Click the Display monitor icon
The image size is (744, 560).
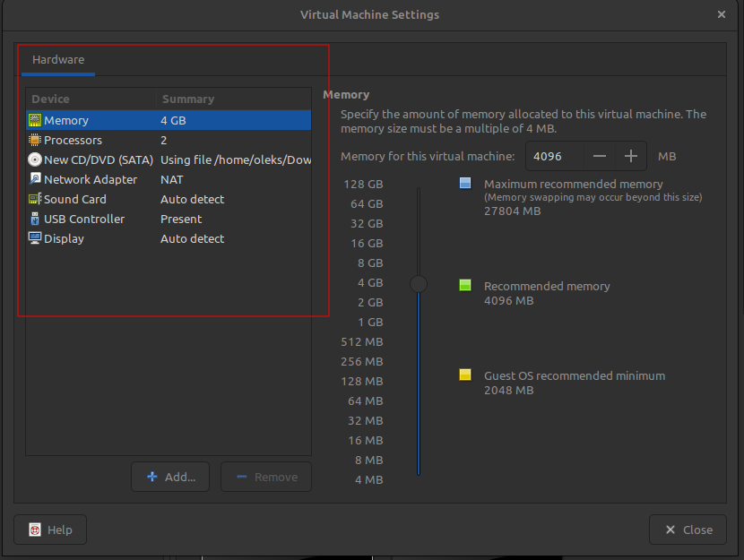click(x=35, y=238)
